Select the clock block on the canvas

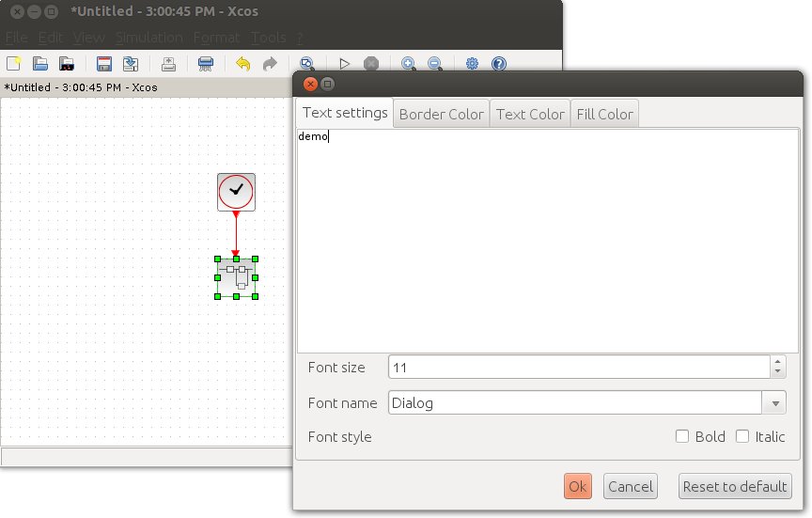pyautogui.click(x=236, y=192)
